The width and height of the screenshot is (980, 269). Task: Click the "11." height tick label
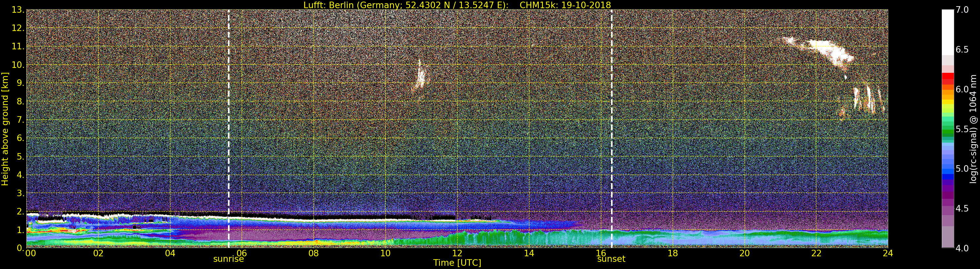click(18, 46)
